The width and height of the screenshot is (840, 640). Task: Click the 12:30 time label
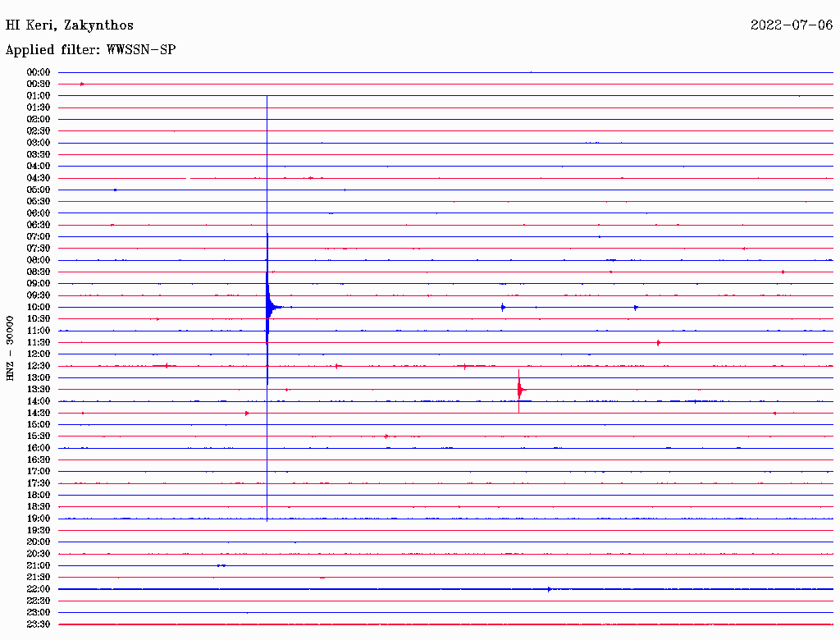(x=39, y=366)
